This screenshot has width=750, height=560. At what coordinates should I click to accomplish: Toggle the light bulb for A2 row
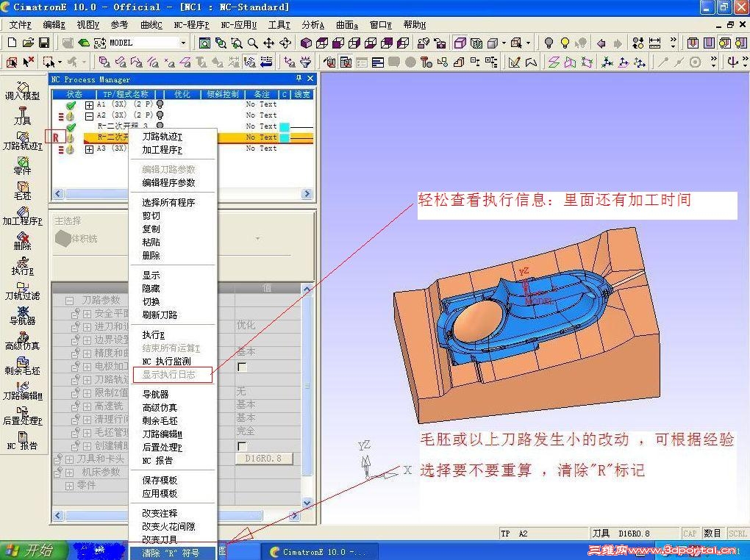click(160, 115)
